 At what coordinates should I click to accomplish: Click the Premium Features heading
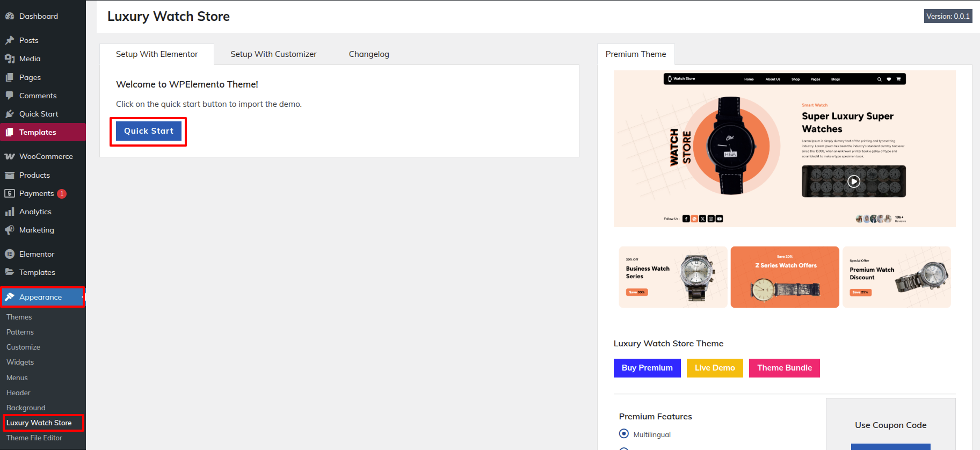(655, 416)
